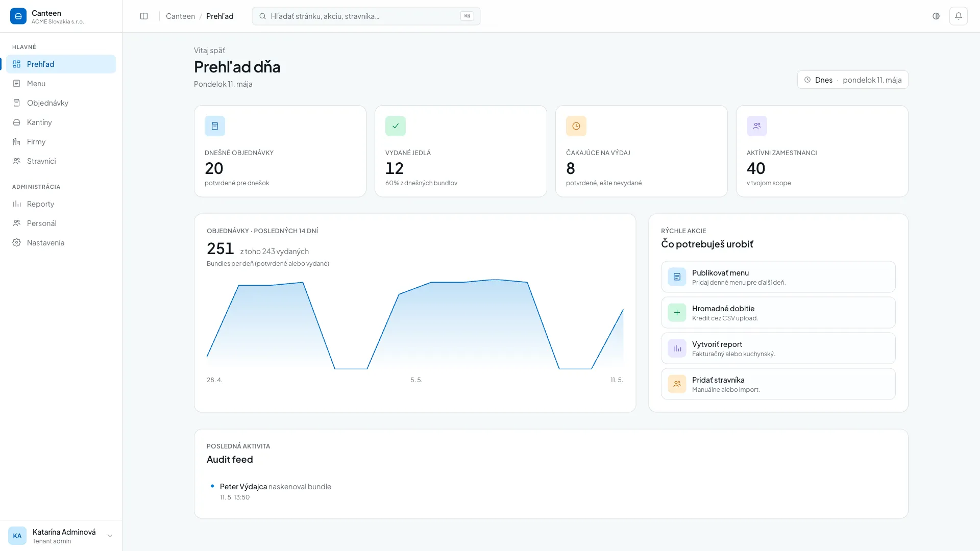Image resolution: width=980 pixels, height=551 pixels.
Task: Click the Čakajúce na výdaj value 8
Action: point(571,168)
